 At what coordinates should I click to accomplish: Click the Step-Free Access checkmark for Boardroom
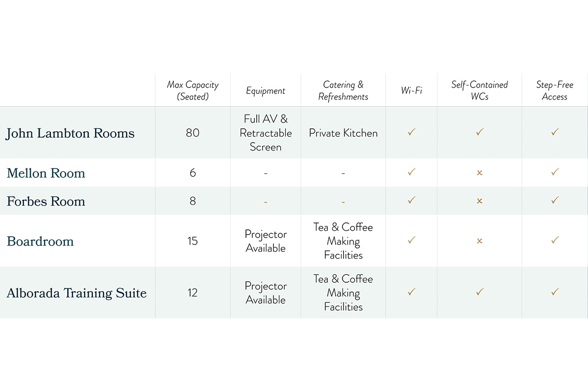(x=555, y=240)
